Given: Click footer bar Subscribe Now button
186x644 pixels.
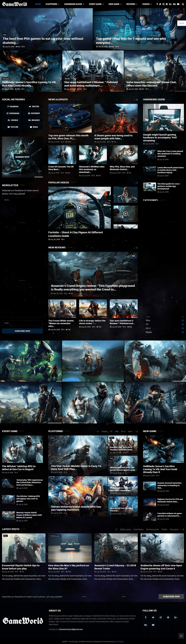Looking at the screenshot, I should pos(171,597).
